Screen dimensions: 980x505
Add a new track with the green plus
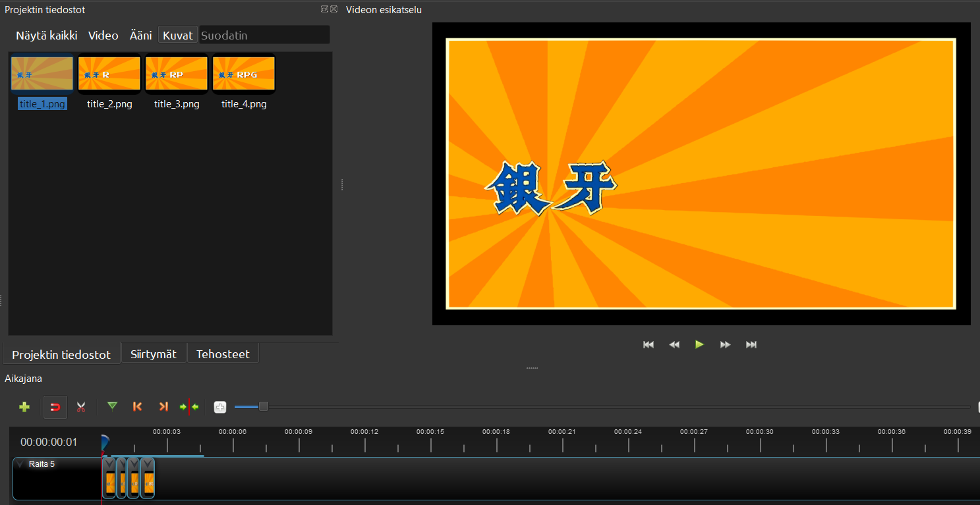coord(24,407)
